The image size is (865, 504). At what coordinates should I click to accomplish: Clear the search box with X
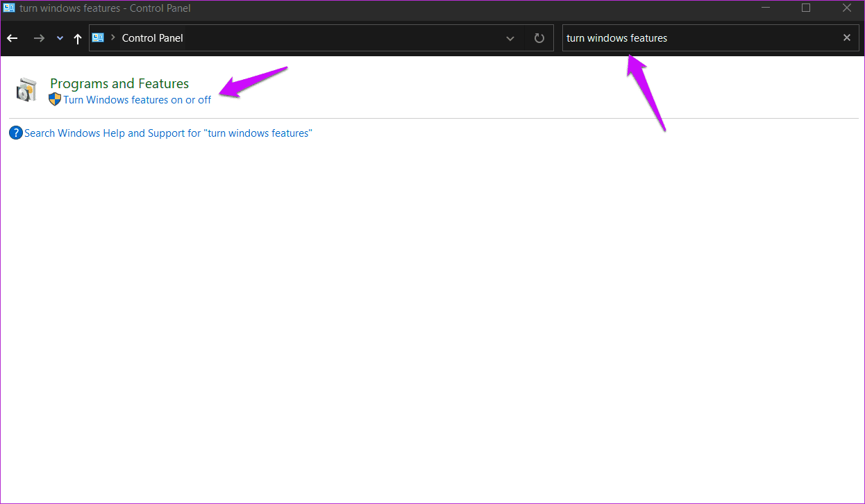(847, 38)
